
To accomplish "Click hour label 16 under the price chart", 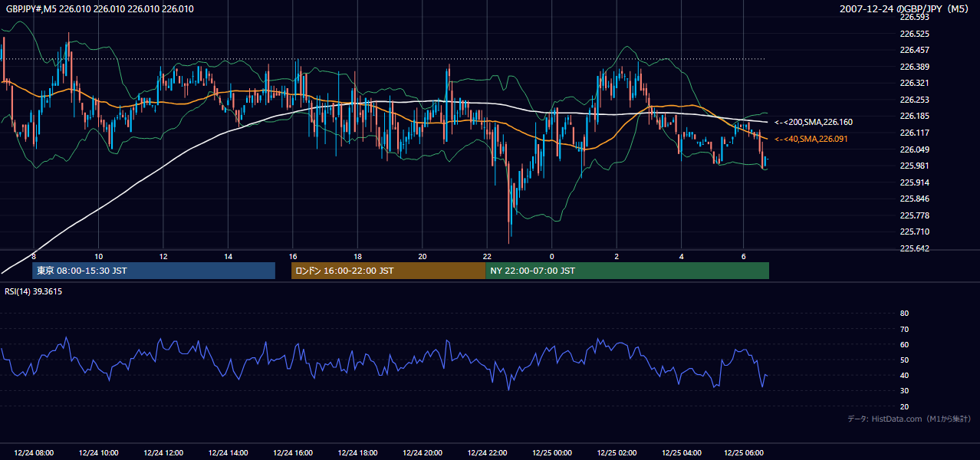I will pos(293,256).
